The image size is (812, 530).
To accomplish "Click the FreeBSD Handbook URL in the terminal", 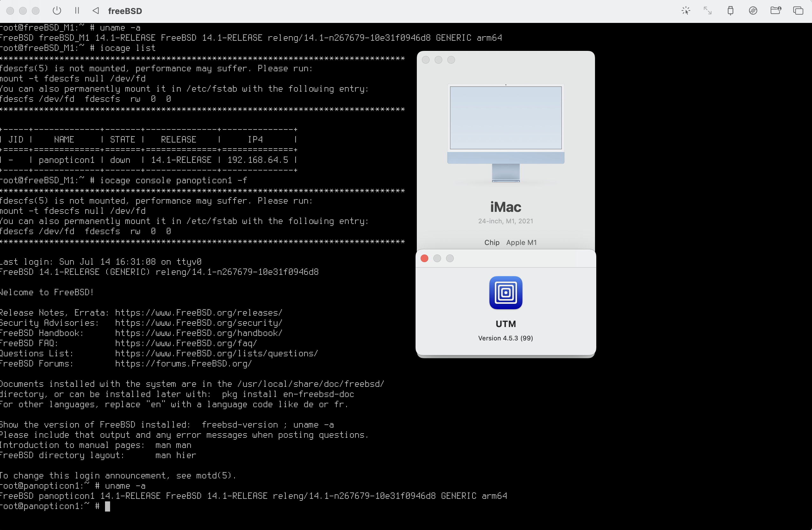I will 199,333.
